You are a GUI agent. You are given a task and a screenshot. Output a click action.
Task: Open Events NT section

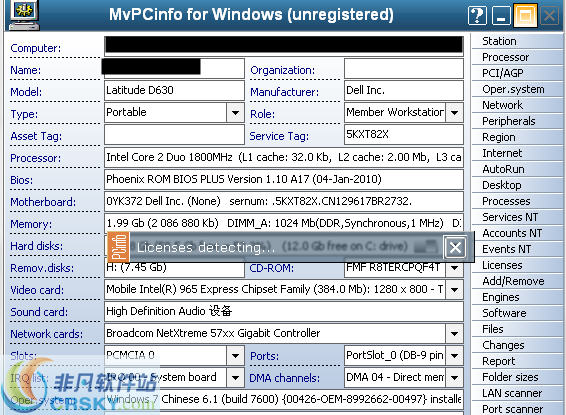(x=517, y=249)
